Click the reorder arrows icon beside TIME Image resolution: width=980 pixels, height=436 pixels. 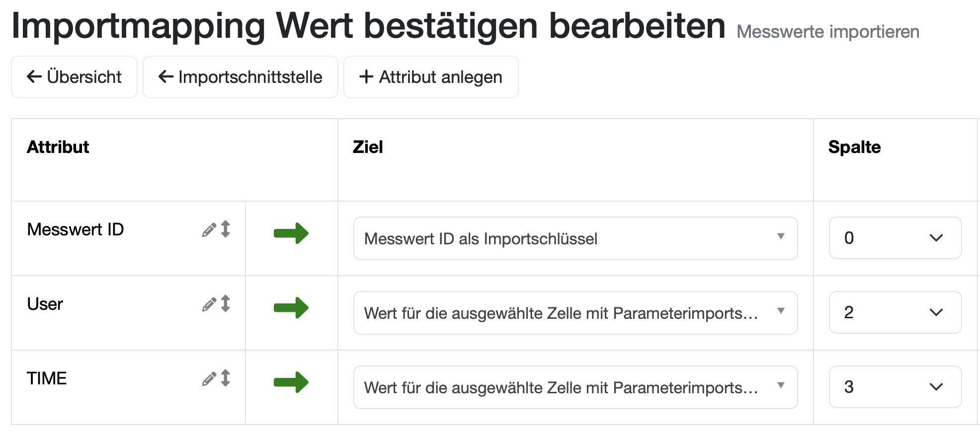[226, 378]
